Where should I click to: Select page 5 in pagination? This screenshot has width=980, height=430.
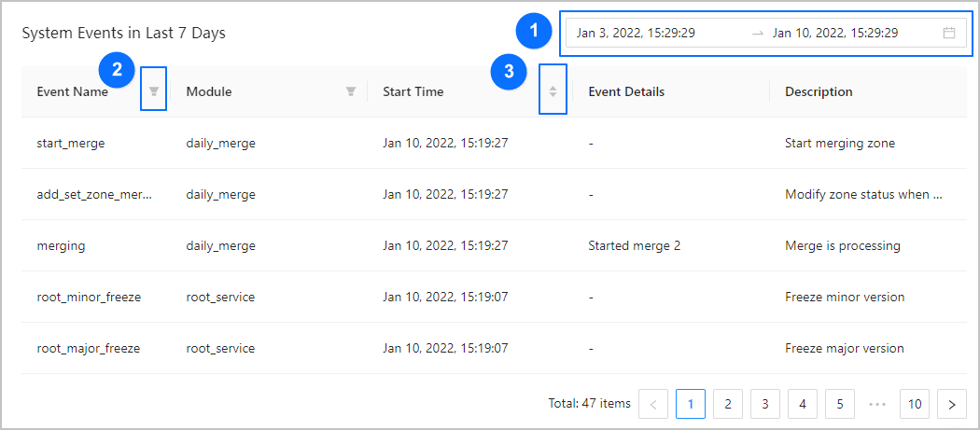pyautogui.click(x=839, y=404)
